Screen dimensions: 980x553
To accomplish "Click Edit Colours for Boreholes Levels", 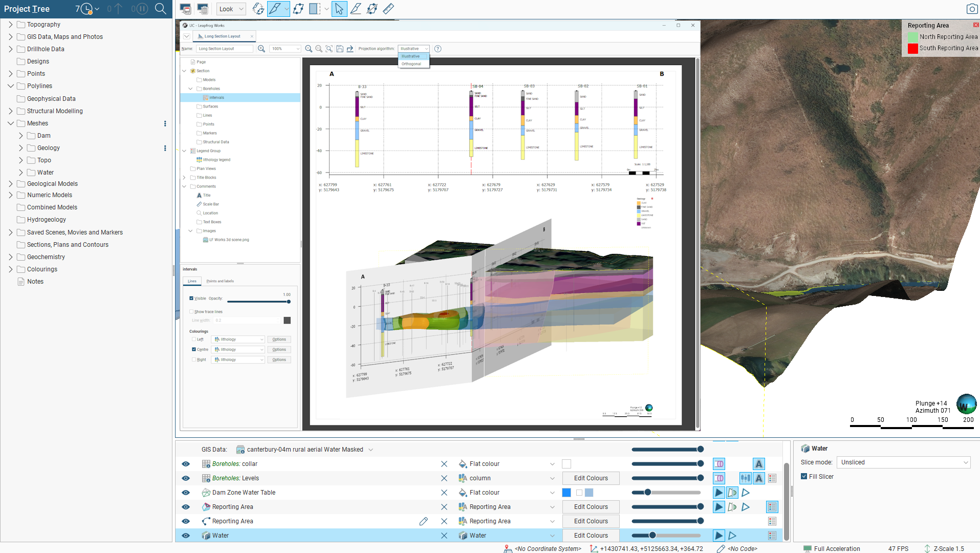I will [591, 478].
